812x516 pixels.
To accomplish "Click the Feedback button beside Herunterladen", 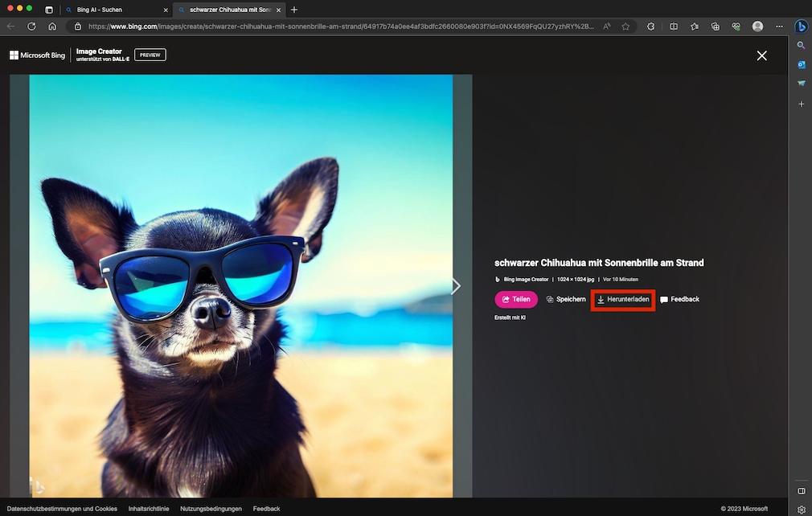I will click(x=679, y=300).
